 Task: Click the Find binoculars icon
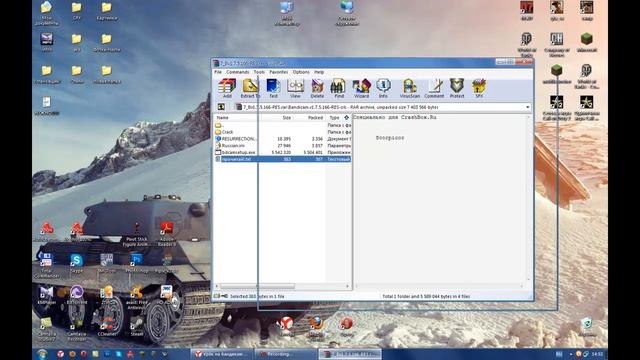click(339, 88)
